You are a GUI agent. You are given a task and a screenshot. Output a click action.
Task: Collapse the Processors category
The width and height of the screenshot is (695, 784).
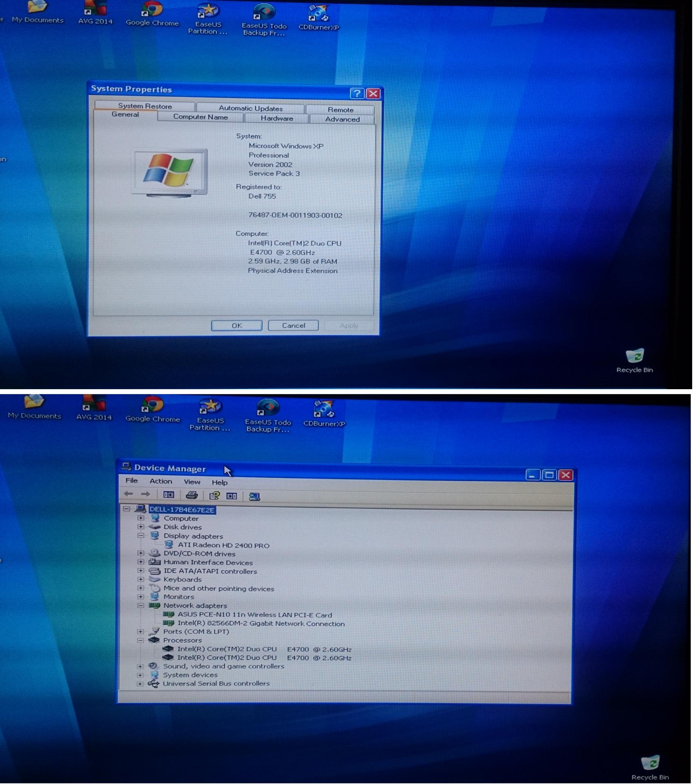click(140, 640)
